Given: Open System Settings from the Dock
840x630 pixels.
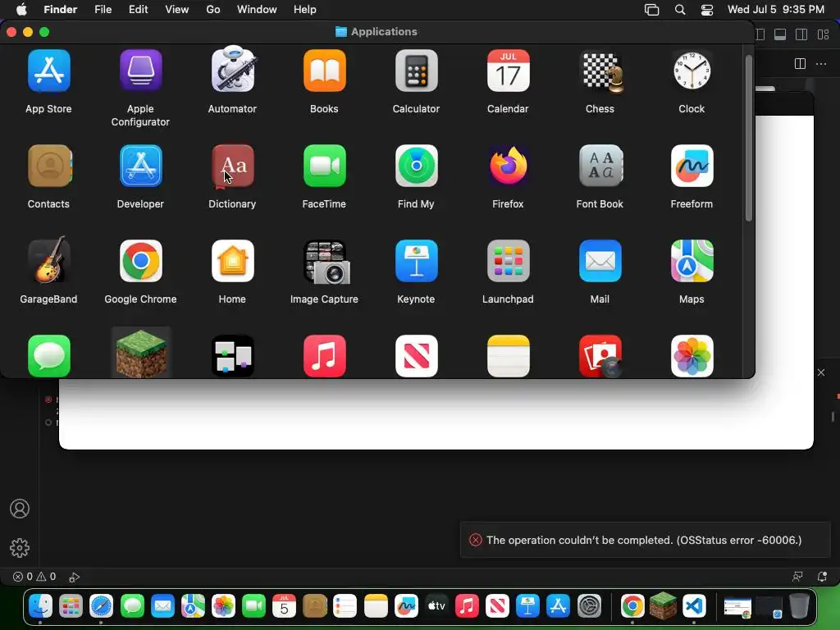Looking at the screenshot, I should pyautogui.click(x=589, y=606).
